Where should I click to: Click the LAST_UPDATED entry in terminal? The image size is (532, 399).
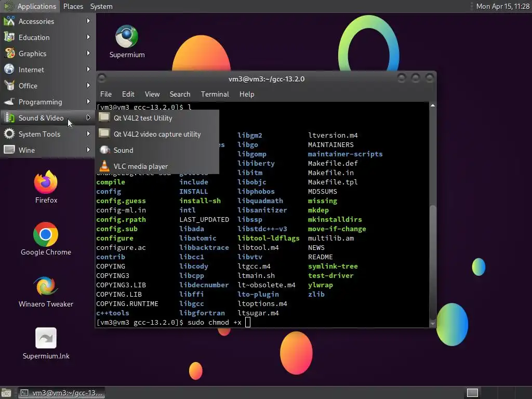pyautogui.click(x=204, y=220)
